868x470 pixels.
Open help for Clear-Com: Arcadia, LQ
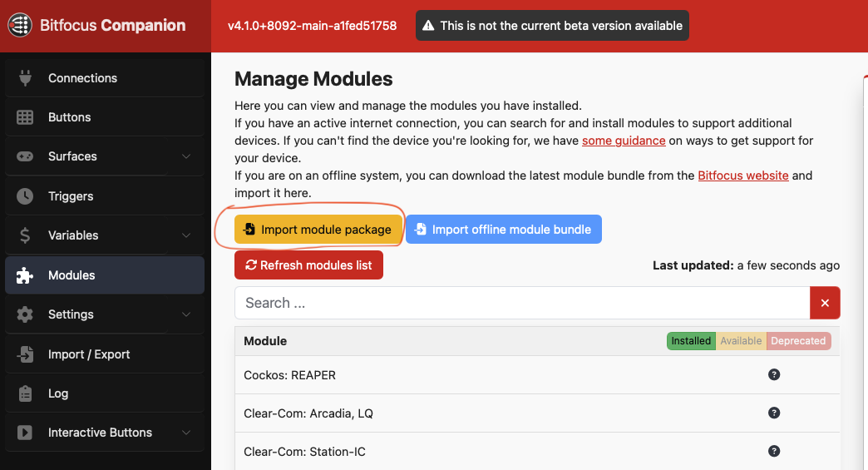click(774, 413)
